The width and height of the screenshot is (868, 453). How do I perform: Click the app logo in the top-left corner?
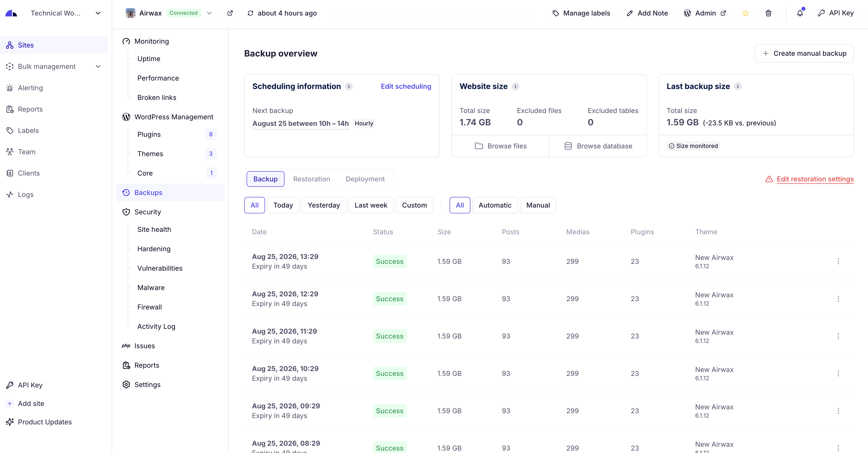pos(11,13)
